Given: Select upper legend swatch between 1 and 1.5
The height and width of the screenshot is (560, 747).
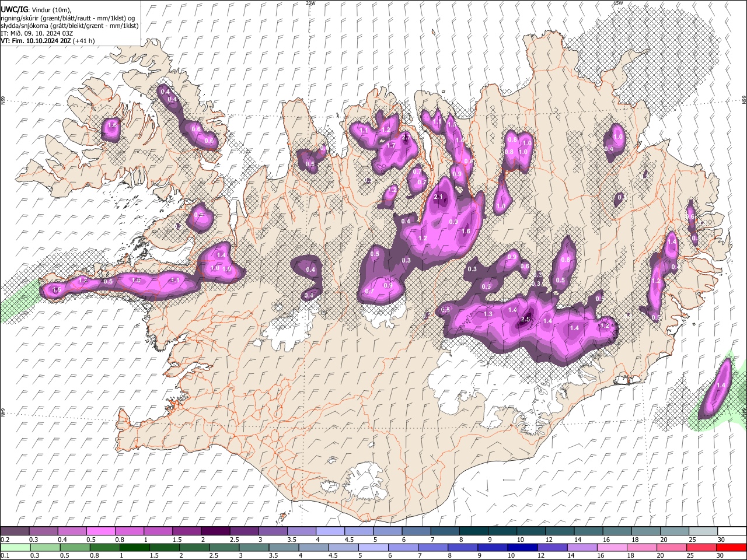Looking at the screenshot, I should [x=158, y=531].
